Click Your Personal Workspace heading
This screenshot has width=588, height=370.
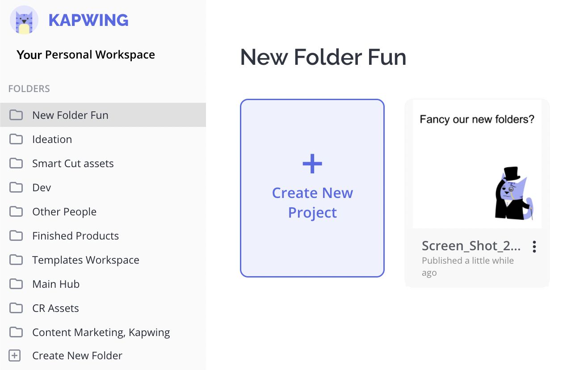click(x=86, y=55)
